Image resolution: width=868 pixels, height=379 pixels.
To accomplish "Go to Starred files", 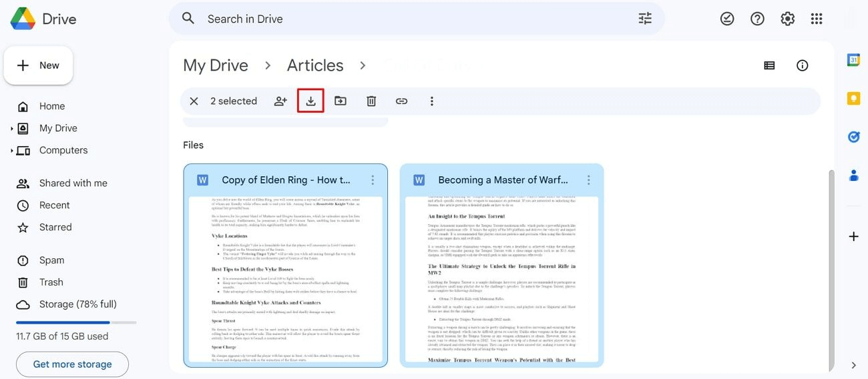I will coord(55,228).
